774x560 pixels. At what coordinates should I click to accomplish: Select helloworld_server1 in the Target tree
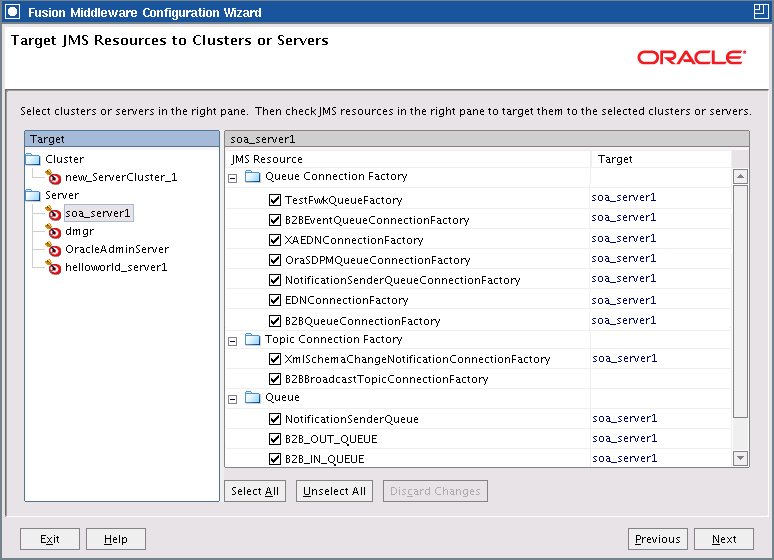point(116,267)
